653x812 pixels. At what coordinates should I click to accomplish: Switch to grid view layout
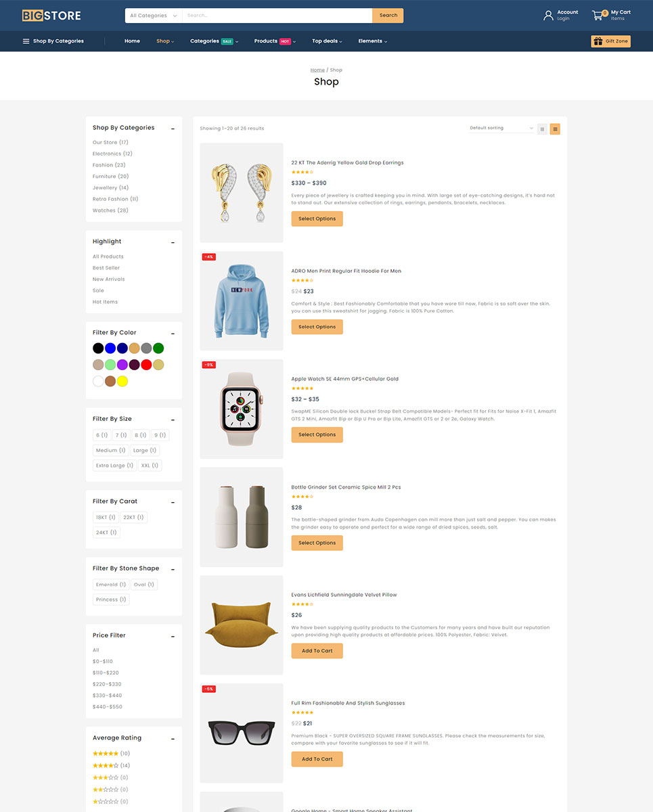(x=542, y=129)
